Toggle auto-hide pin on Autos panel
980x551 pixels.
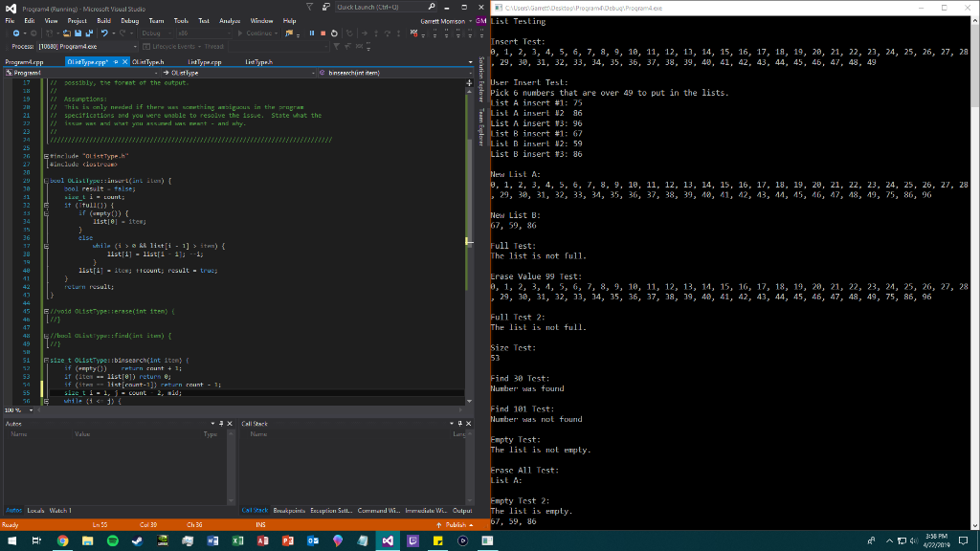tap(221, 424)
